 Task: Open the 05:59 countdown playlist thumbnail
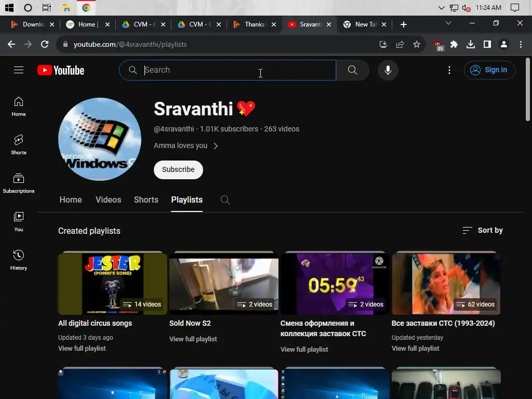(335, 284)
